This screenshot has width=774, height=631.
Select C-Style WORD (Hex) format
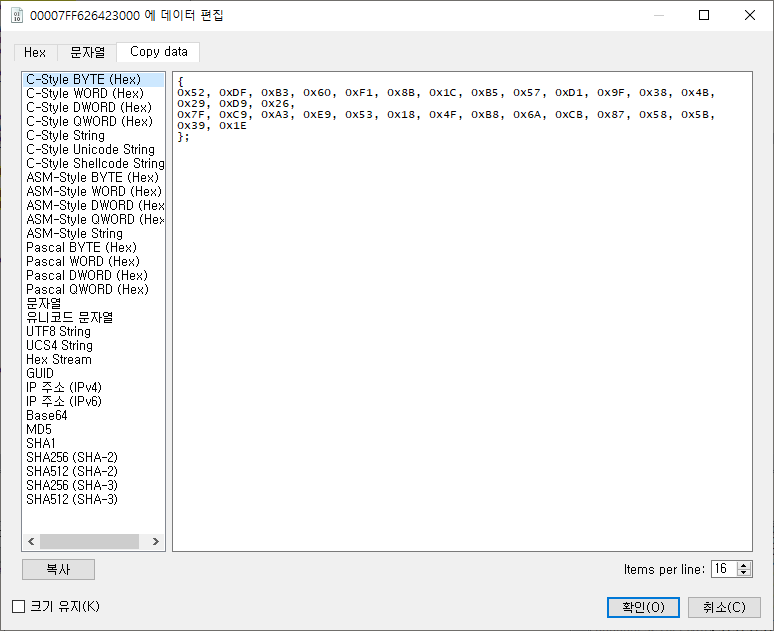[x=94, y=93]
